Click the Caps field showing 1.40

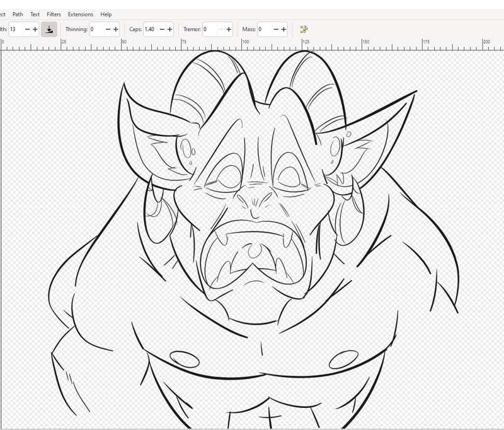point(151,29)
